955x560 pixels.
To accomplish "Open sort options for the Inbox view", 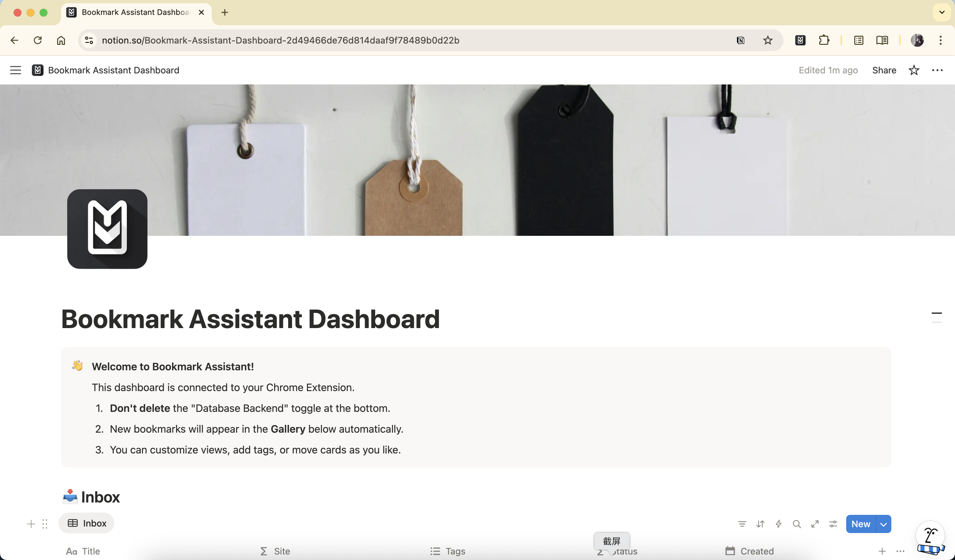I will [x=760, y=524].
